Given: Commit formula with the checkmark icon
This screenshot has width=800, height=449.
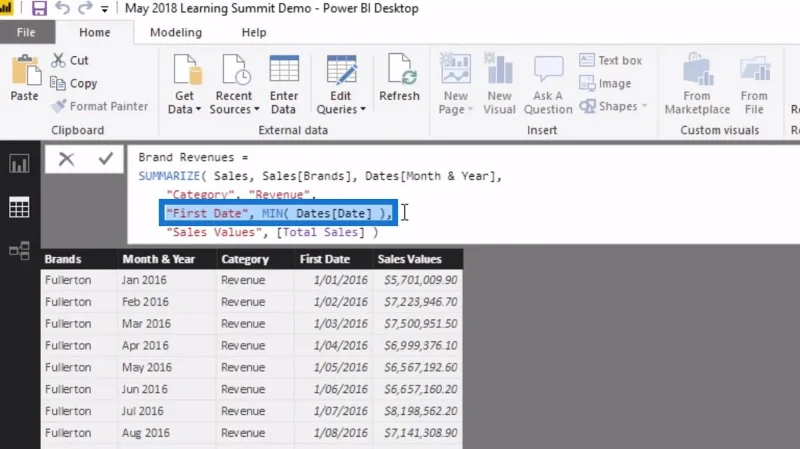Looking at the screenshot, I should pos(106,159).
